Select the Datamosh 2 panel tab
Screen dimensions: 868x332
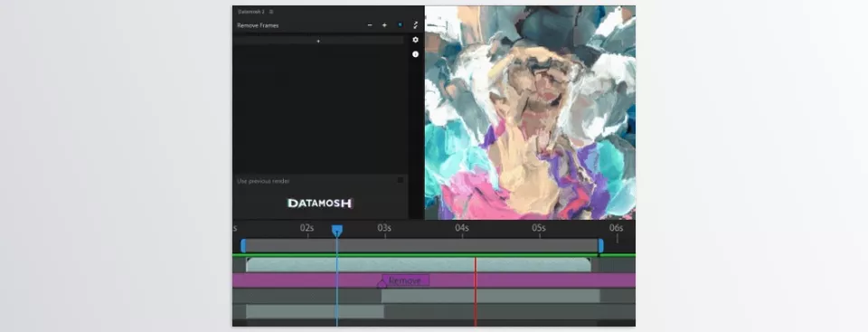pos(252,12)
